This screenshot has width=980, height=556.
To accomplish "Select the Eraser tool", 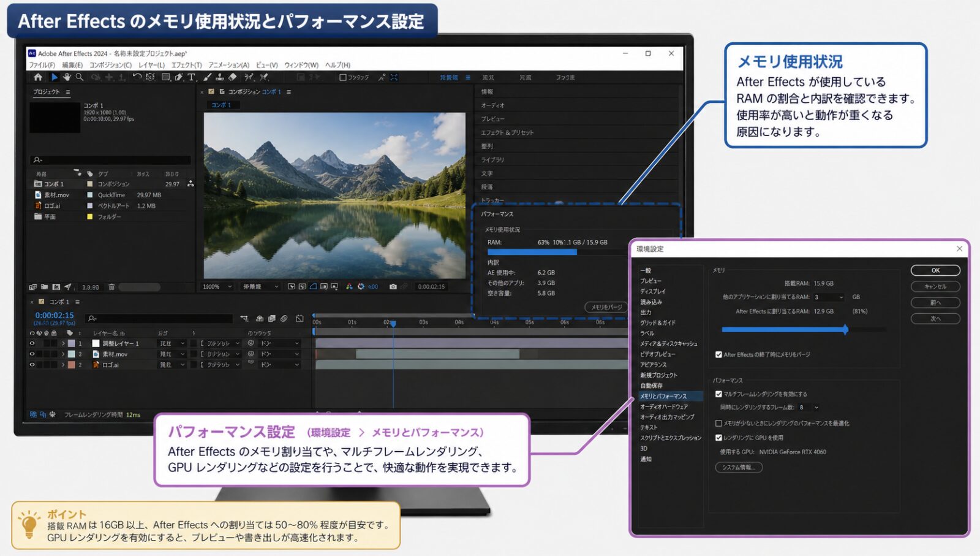I will tap(233, 77).
